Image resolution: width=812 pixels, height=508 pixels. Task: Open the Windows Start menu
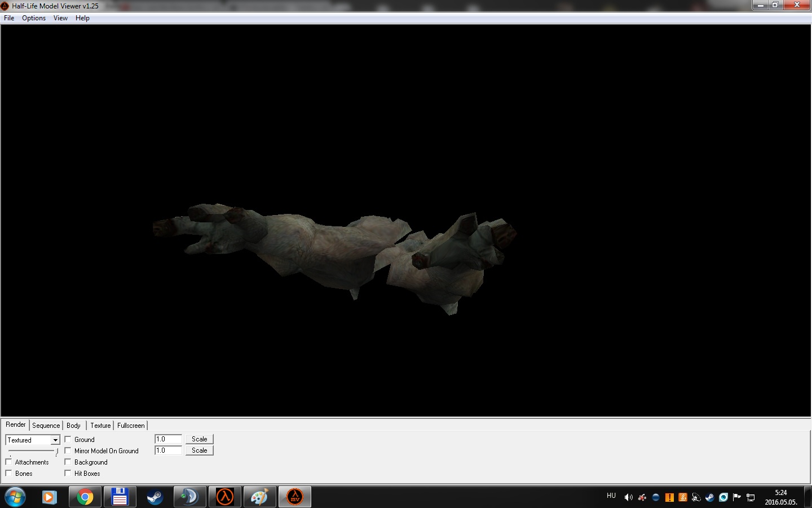15,497
